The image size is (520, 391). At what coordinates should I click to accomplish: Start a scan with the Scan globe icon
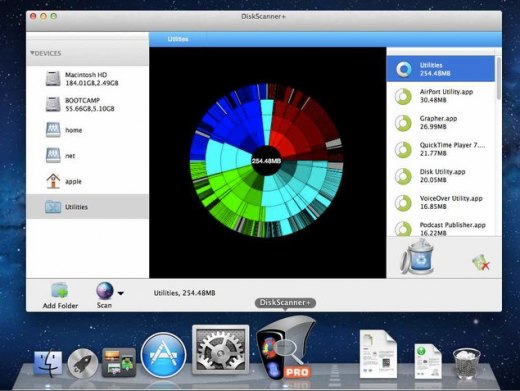coord(105,290)
